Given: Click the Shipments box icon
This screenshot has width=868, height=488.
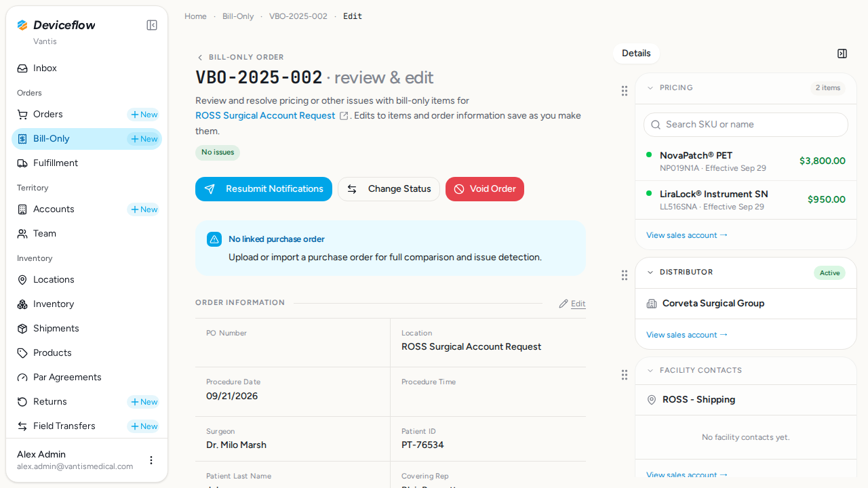Looking at the screenshot, I should 22,329.
